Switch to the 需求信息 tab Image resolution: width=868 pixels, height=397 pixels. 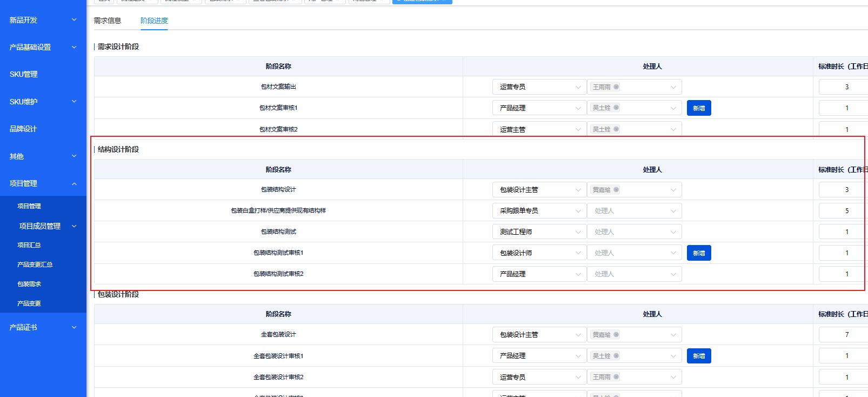[x=108, y=21]
